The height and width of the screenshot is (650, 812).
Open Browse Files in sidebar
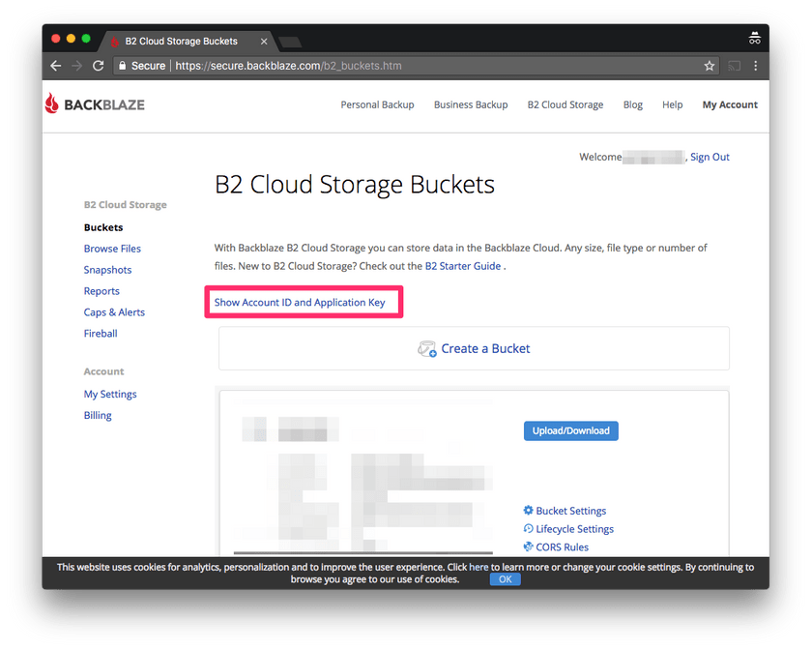pos(112,249)
